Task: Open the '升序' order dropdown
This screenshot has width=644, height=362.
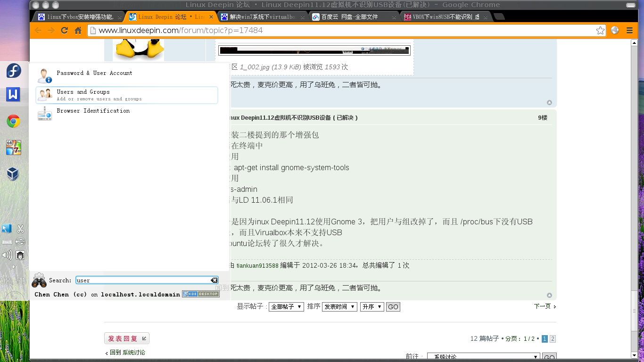Action: (372, 307)
